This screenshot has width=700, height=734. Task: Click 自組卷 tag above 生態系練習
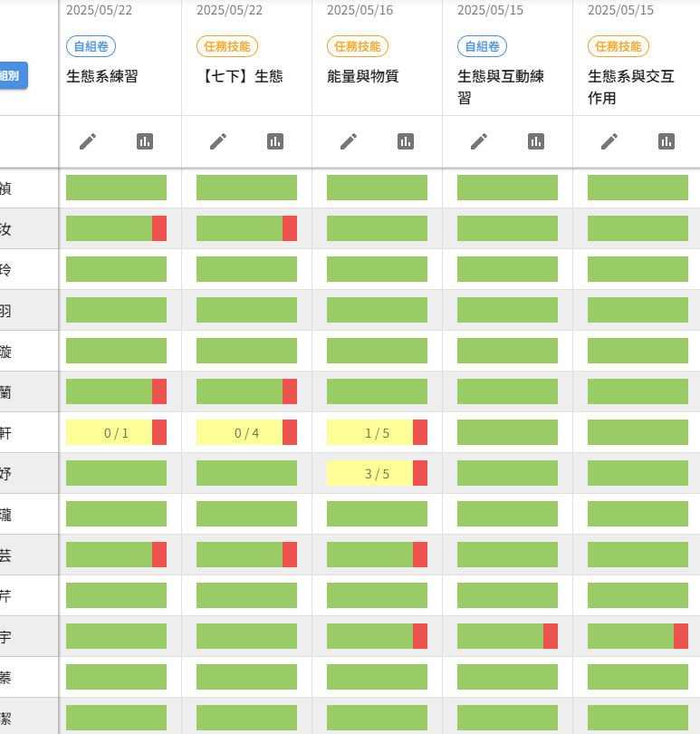coord(91,46)
